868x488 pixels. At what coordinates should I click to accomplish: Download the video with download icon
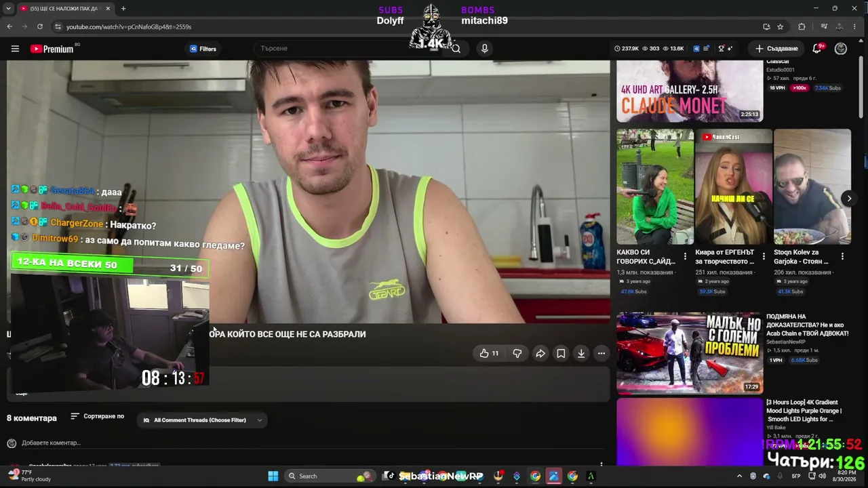(x=581, y=353)
